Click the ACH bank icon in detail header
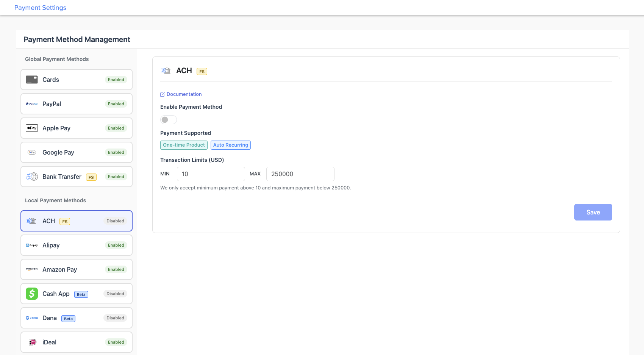Screen dimensions: 644x355 pyautogui.click(x=166, y=70)
